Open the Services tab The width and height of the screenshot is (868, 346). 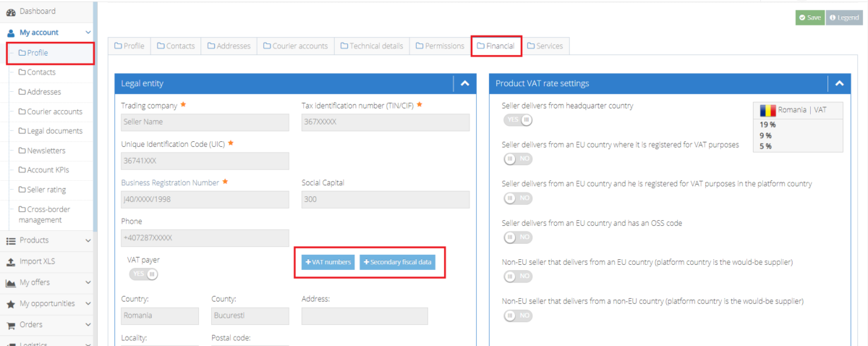pos(545,46)
